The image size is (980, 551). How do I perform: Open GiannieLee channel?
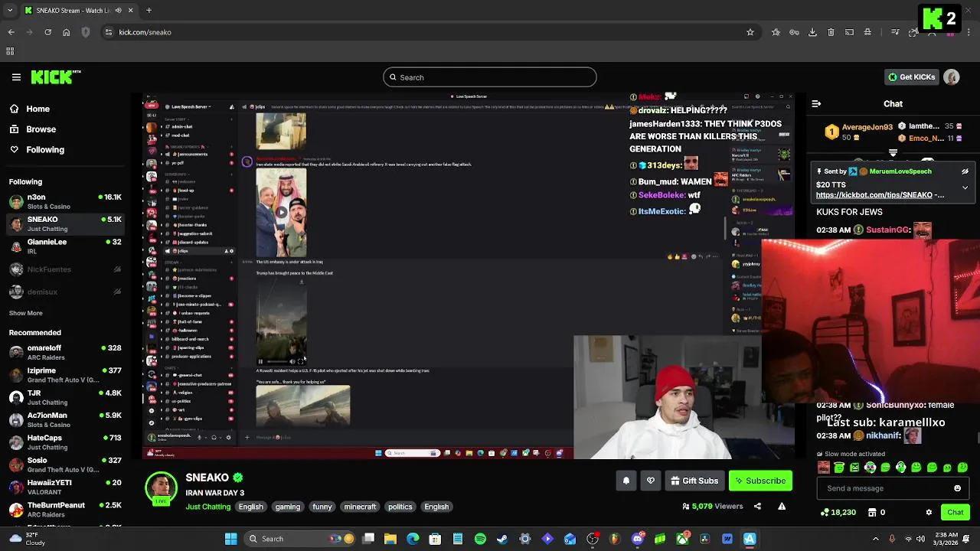click(x=65, y=246)
